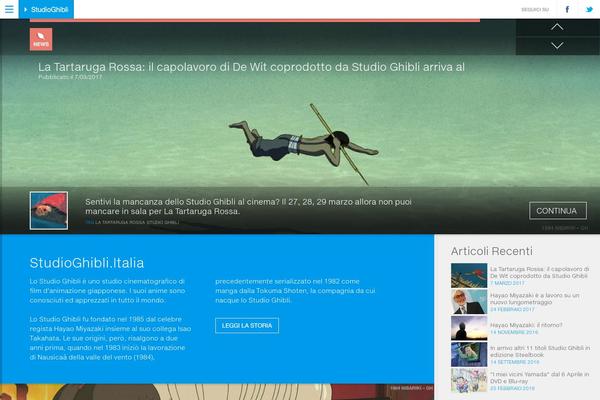Click the Hayao Miyazaki portrait thumbnail
Screen dimensions: 600x400
(x=469, y=302)
